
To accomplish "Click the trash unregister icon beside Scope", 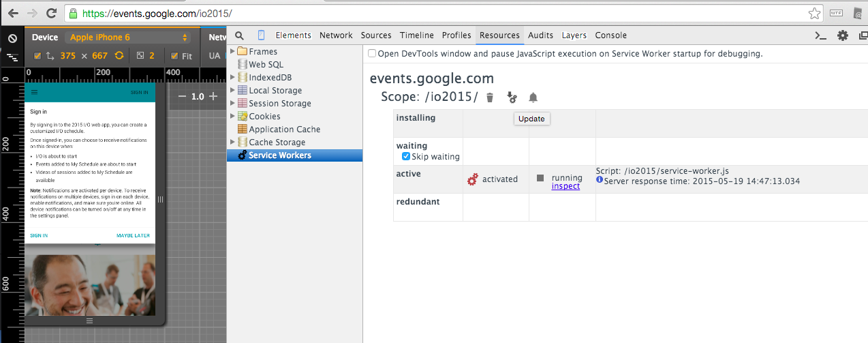I will [x=490, y=98].
